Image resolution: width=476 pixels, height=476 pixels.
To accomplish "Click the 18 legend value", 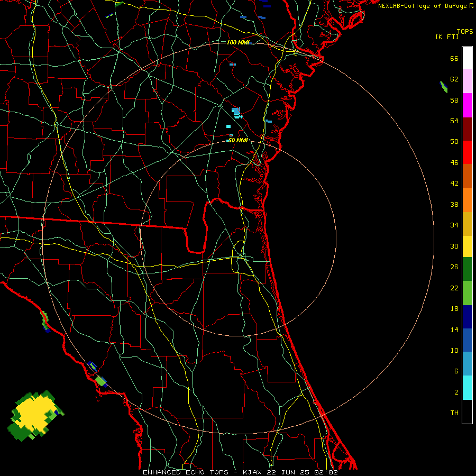I will pyautogui.click(x=454, y=309).
